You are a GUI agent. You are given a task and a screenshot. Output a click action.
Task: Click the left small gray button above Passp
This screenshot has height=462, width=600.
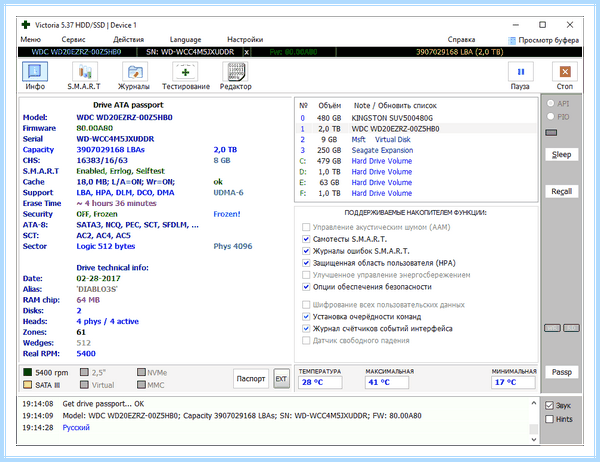click(x=552, y=328)
